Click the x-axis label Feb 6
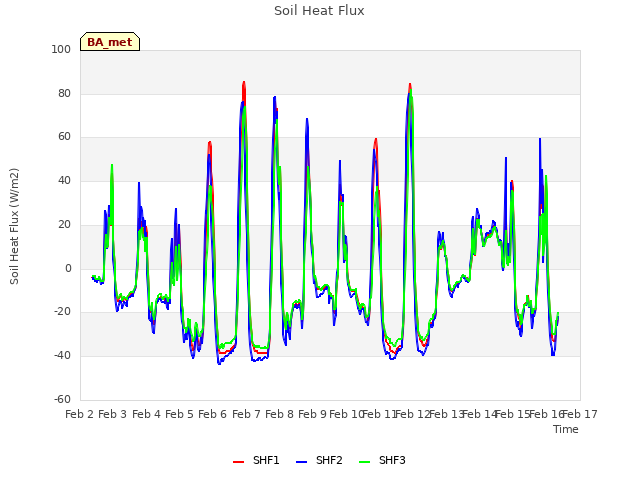 click(212, 414)
